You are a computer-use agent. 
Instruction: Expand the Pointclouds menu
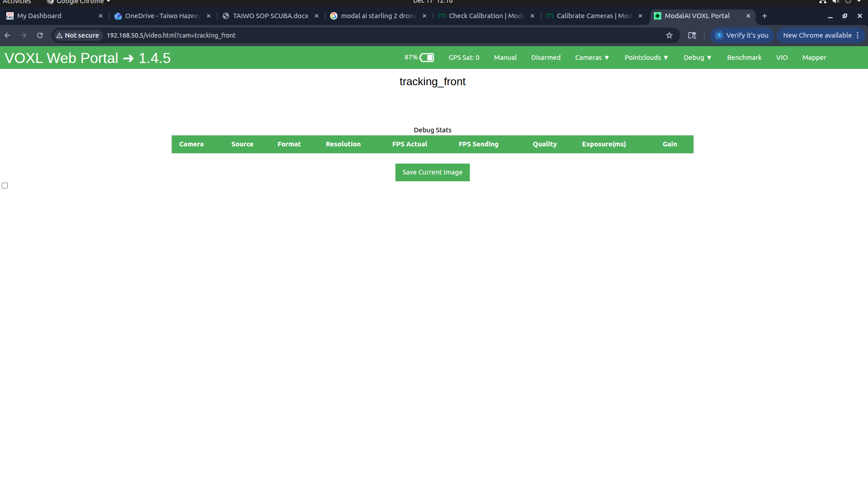[x=646, y=58]
